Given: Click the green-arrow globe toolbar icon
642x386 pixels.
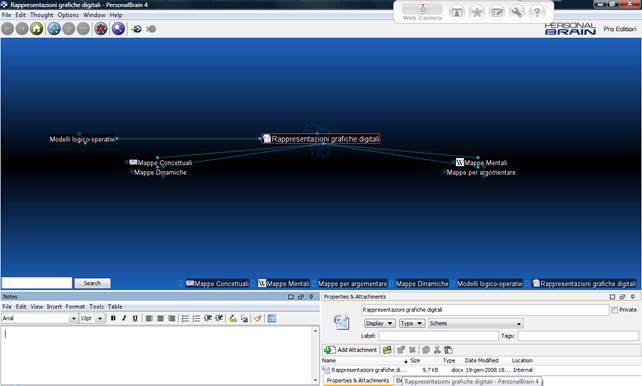Looking at the screenshot, I should pyautogui.click(x=136, y=29).
